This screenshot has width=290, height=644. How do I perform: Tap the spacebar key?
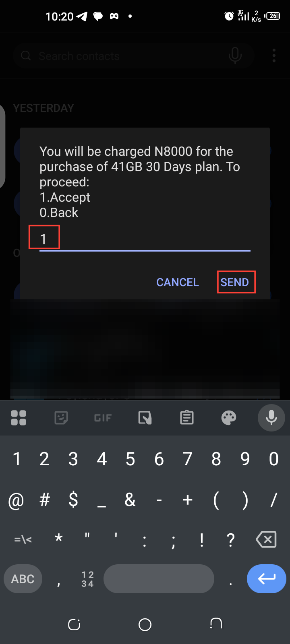coord(159,579)
